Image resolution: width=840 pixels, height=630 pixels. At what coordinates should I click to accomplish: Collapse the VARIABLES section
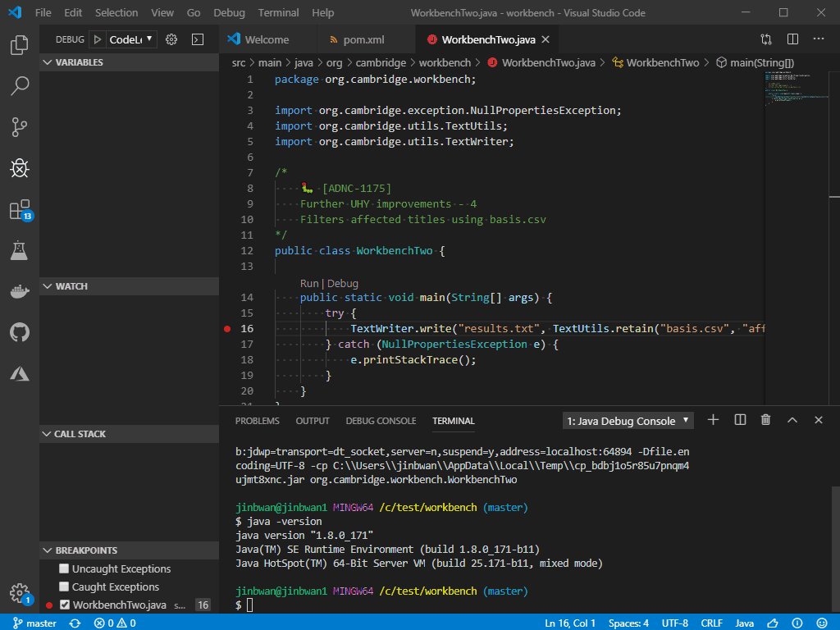pos(48,62)
